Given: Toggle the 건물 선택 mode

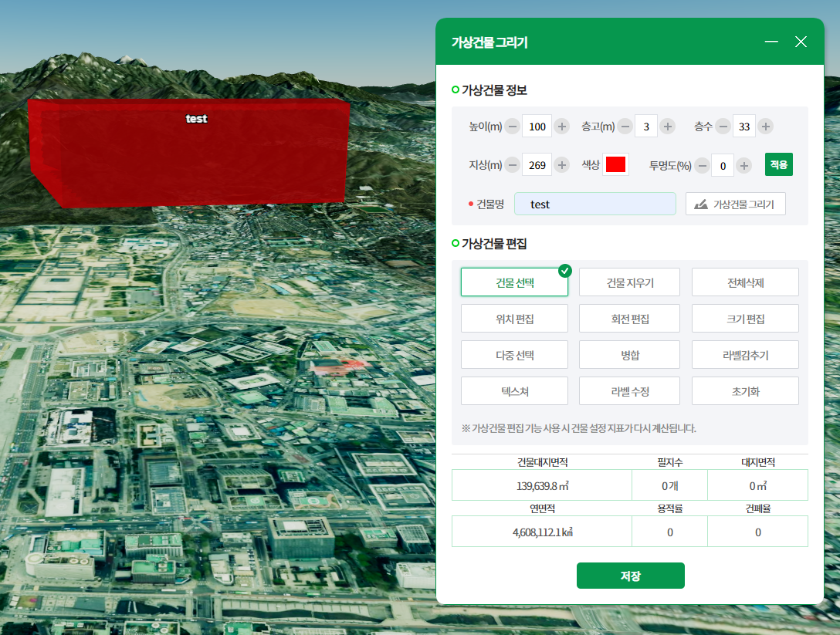Looking at the screenshot, I should [514, 282].
